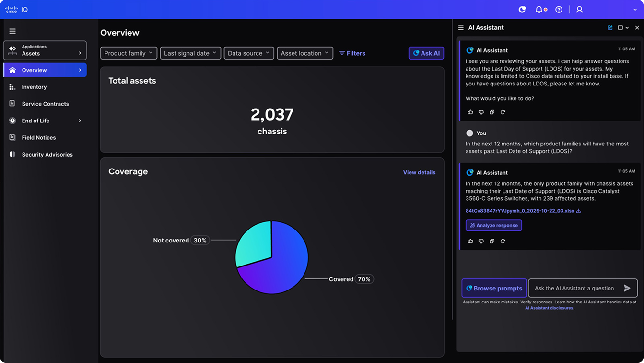
Task: Click the Ask AI button
Action: [x=426, y=53]
